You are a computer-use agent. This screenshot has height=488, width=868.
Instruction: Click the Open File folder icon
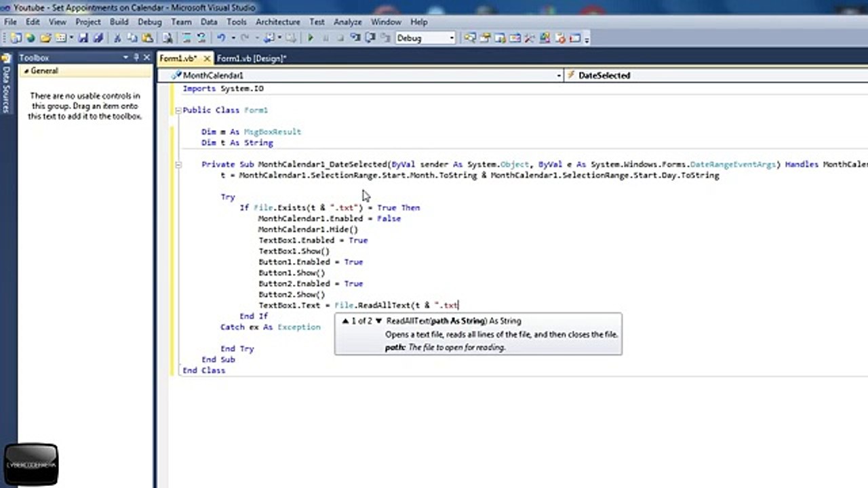(x=45, y=38)
